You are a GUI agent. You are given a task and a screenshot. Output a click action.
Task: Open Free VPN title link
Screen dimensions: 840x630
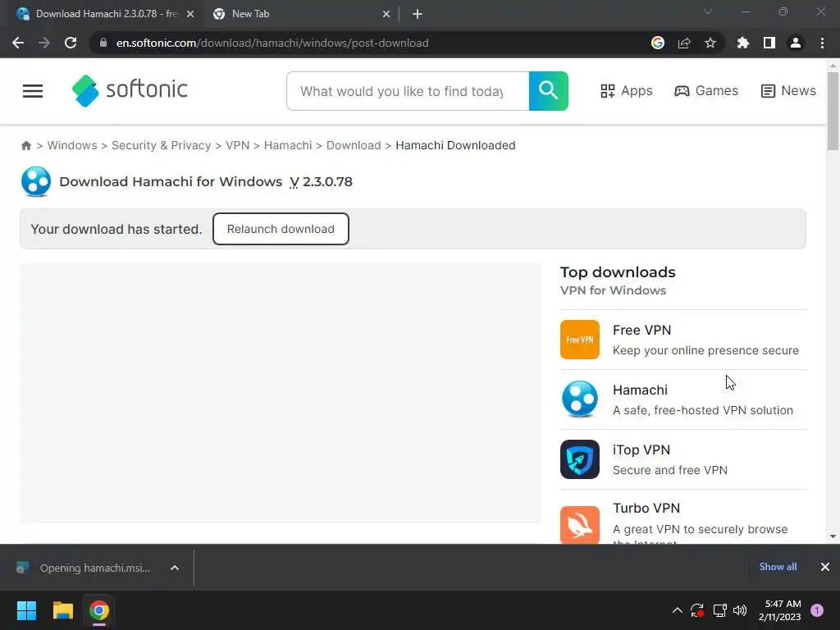641,330
